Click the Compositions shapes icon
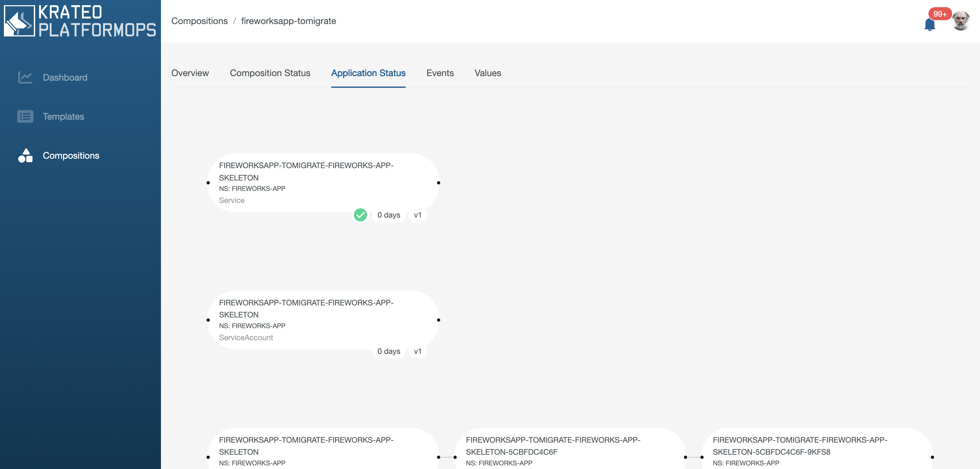 point(25,155)
